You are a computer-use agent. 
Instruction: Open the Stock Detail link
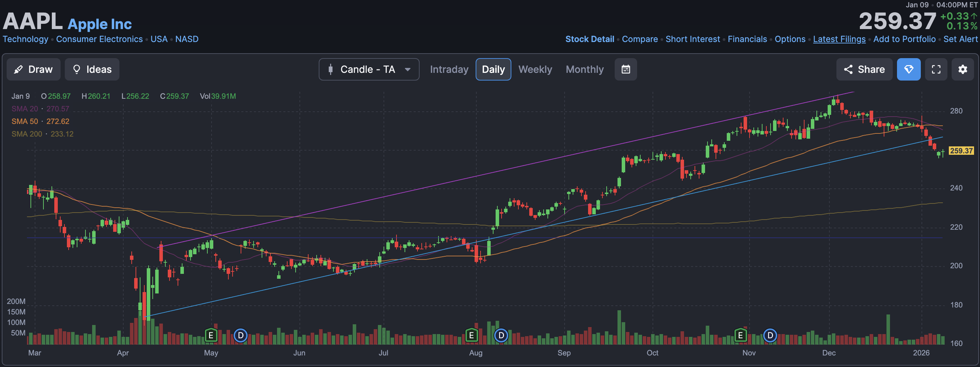pyautogui.click(x=589, y=39)
